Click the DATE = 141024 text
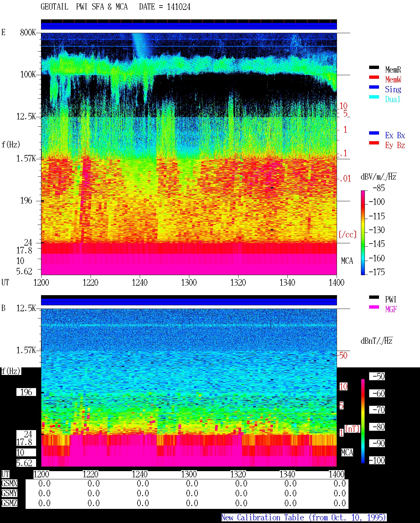420x523 pixels. (x=165, y=7)
